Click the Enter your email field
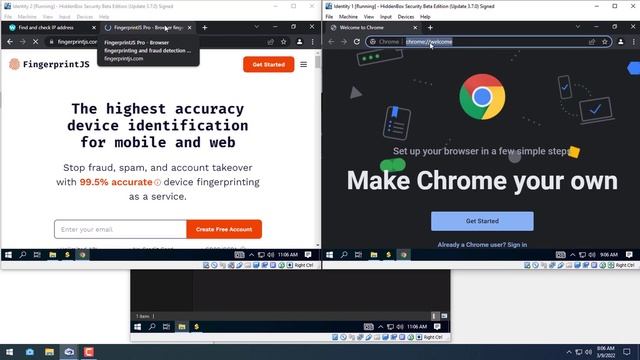 [x=120, y=229]
